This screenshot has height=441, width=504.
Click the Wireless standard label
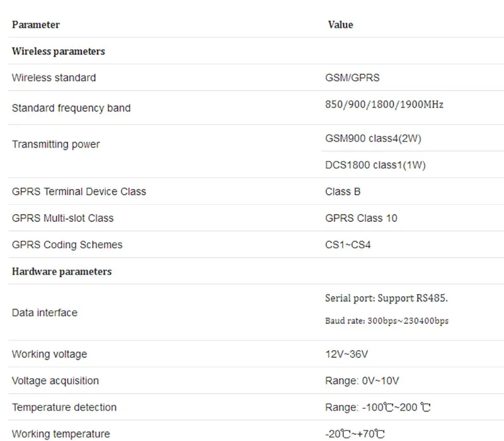tap(54, 77)
